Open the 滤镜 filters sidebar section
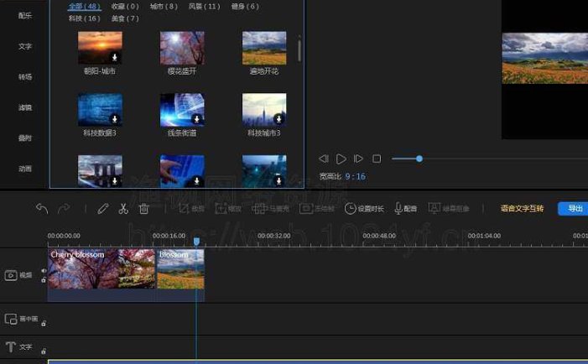This screenshot has height=364, width=588. point(25,107)
